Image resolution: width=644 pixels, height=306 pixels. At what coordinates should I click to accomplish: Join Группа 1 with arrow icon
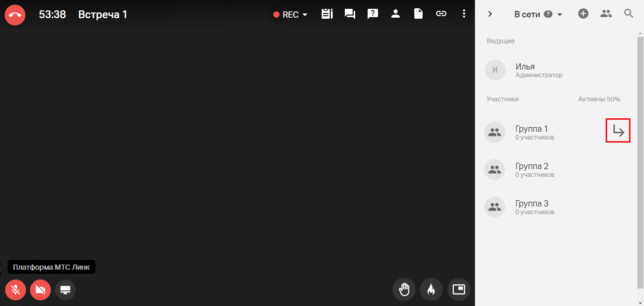click(618, 131)
